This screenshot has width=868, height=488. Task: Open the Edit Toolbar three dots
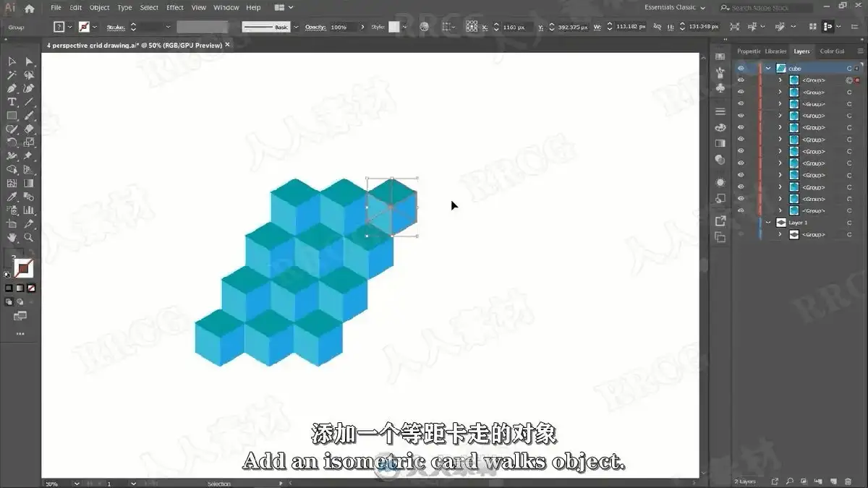[20, 334]
